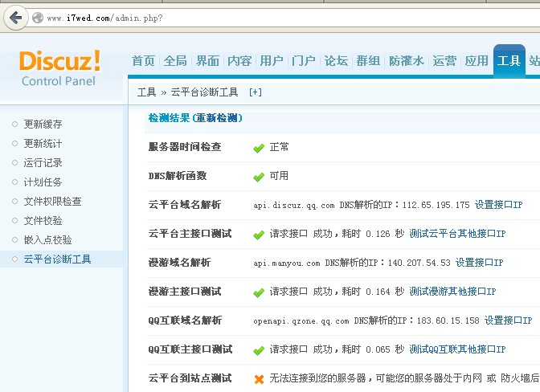540x392 pixels.
Task: Click 设置接口IP for openapi.qzone.qq.com
Action: tap(509, 321)
